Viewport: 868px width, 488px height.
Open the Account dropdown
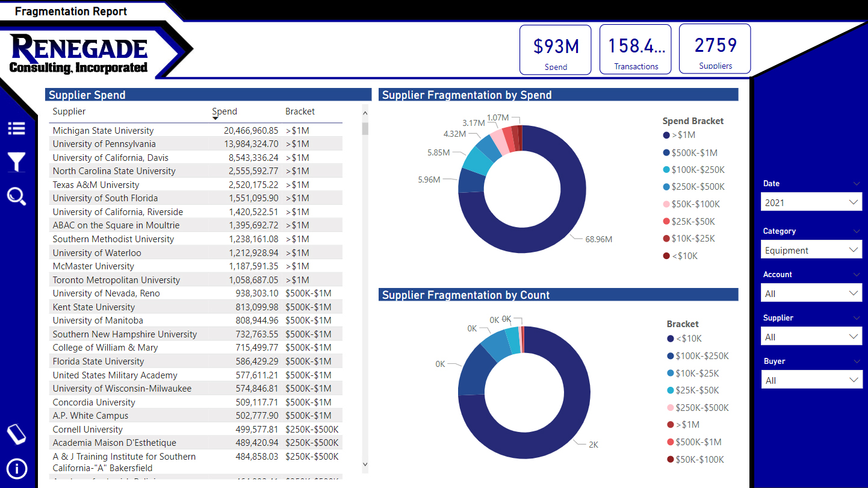(811, 293)
